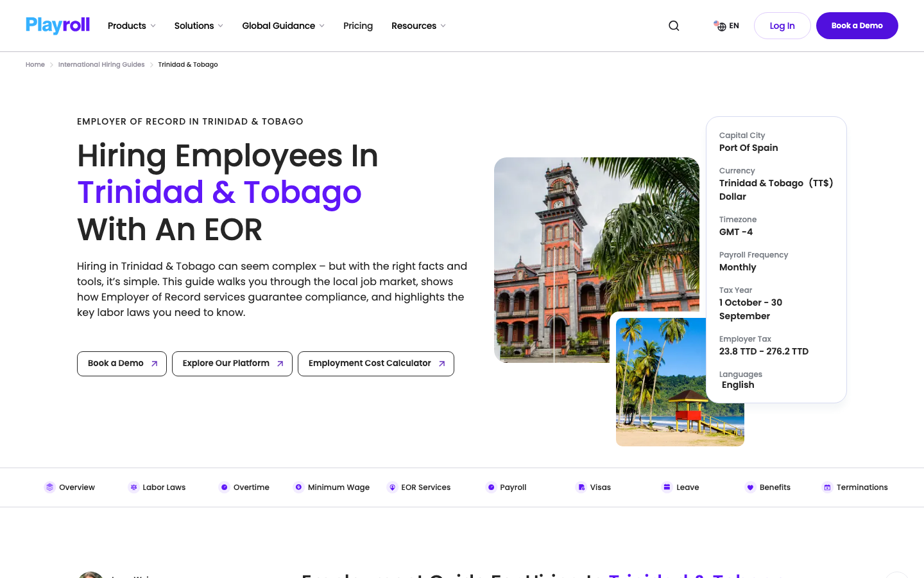Viewport: 924px width, 578px height.
Task: Click the Visas section icon
Action: click(581, 487)
